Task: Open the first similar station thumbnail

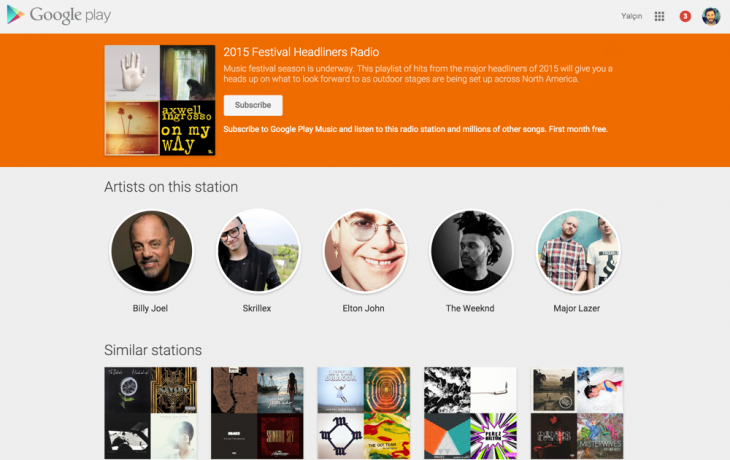Action: [150, 413]
